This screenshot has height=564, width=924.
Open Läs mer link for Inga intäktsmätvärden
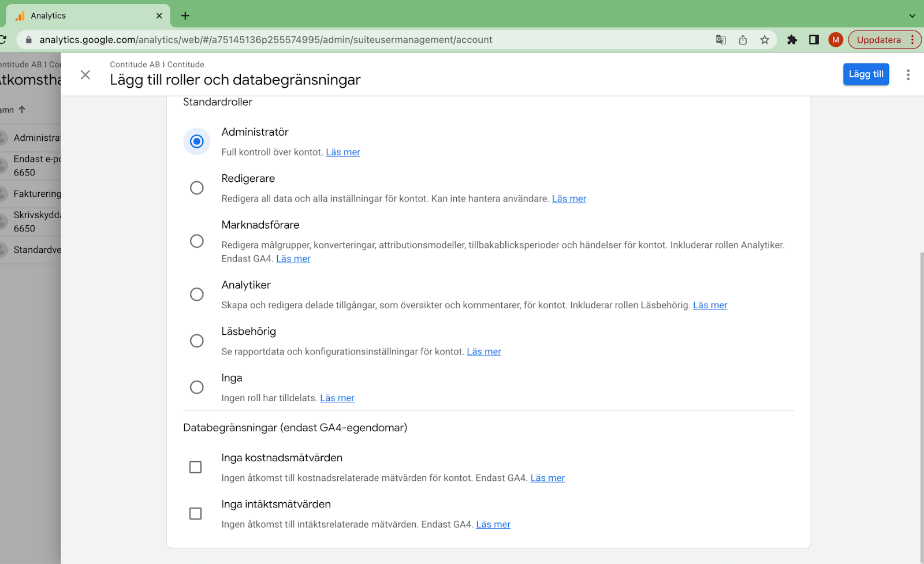pyautogui.click(x=493, y=524)
